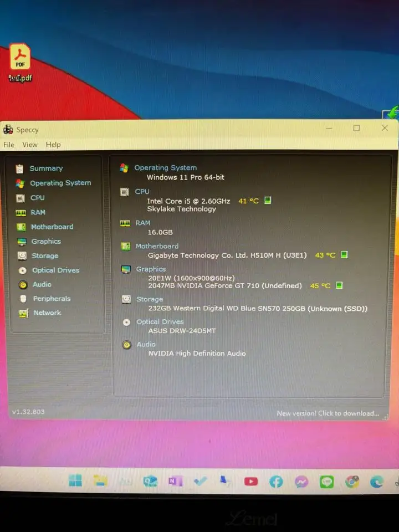Select Graphics in the left sidebar

(46, 242)
